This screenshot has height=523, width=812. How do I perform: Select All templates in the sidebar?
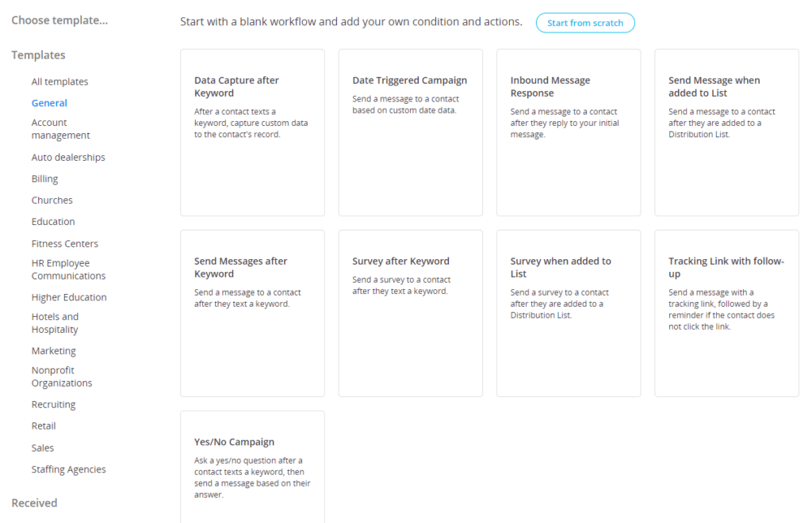[59, 82]
